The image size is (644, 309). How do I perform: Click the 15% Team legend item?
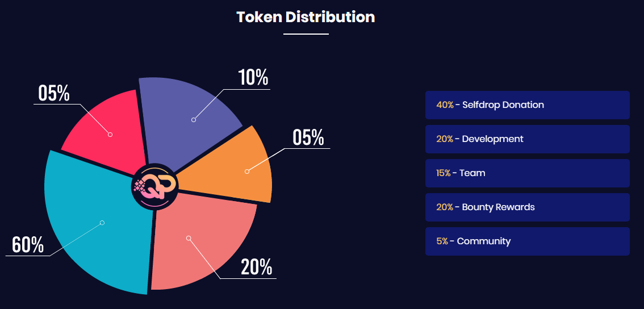click(x=528, y=173)
